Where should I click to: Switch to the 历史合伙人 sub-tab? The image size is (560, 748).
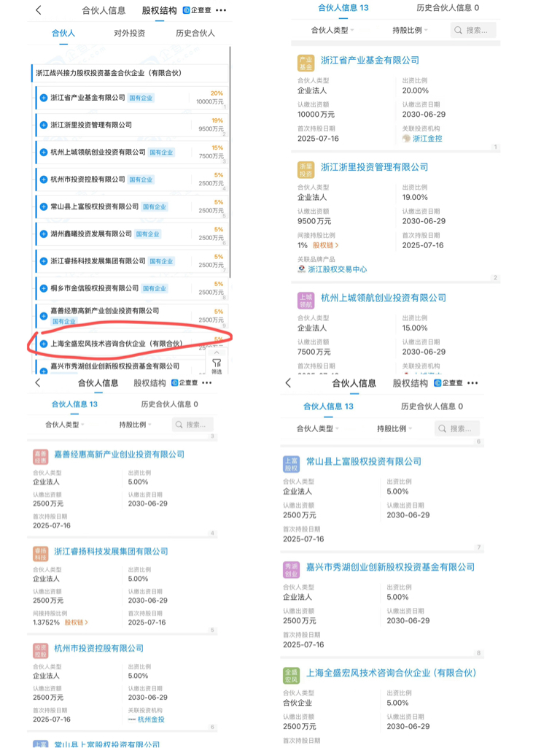click(195, 33)
